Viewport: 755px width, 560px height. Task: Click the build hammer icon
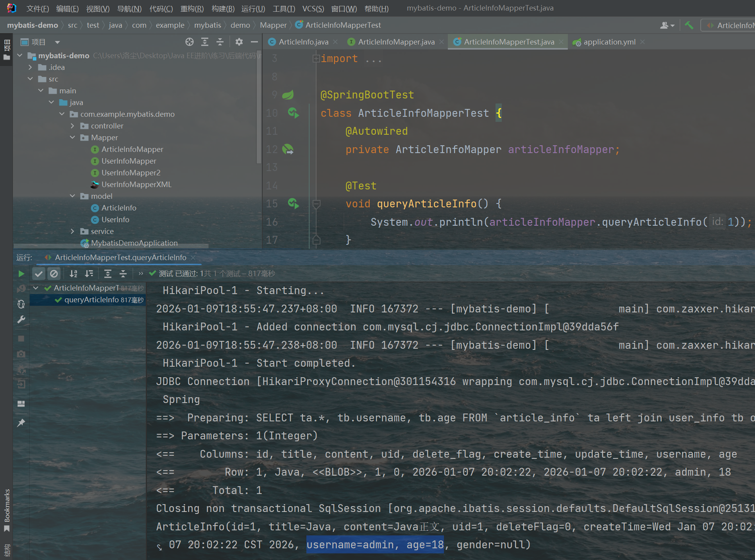(x=689, y=25)
